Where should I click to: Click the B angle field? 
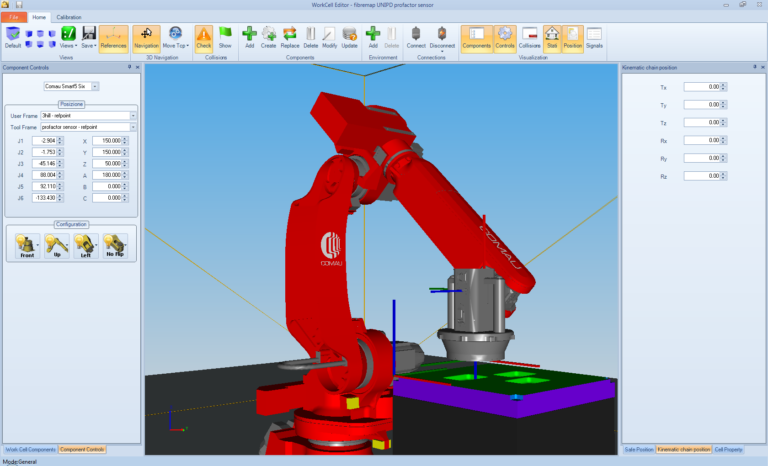coord(107,186)
